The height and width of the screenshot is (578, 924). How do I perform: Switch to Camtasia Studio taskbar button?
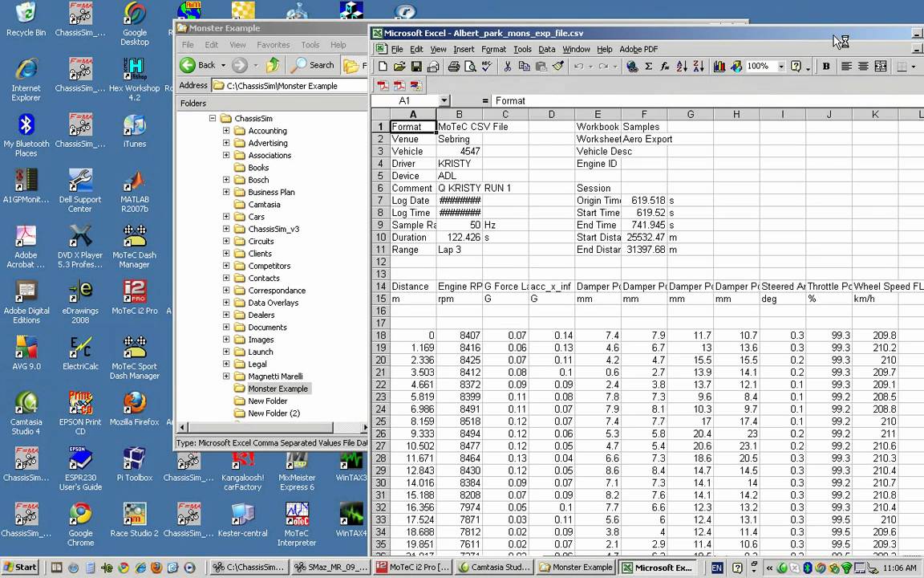pos(495,568)
